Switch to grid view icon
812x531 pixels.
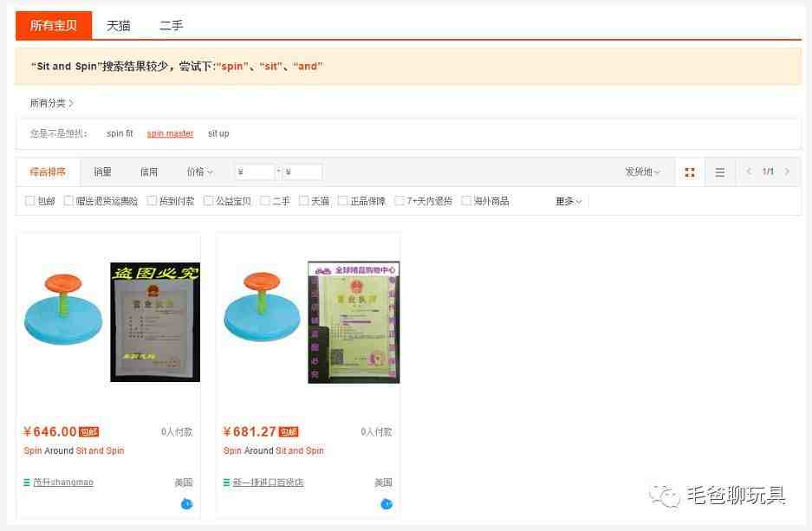point(690,172)
